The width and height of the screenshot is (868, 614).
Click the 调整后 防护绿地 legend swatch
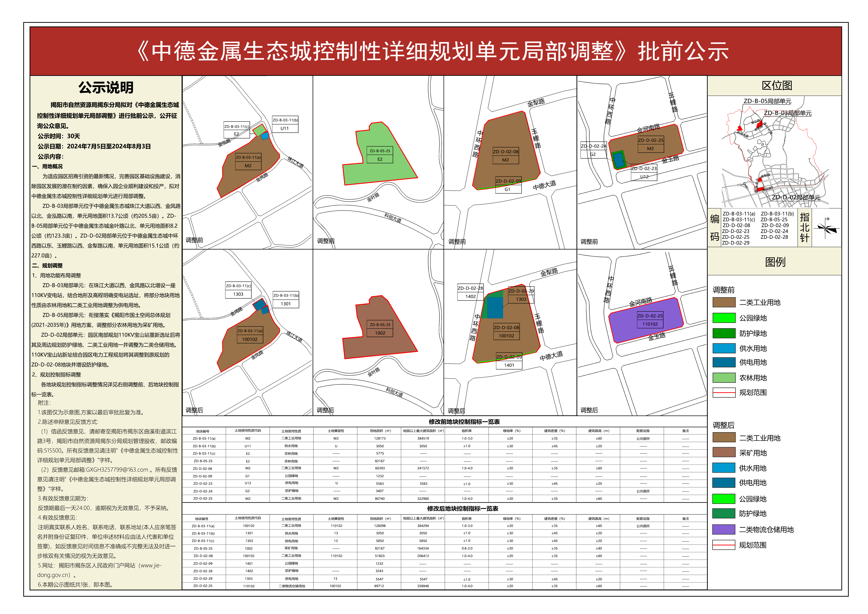click(x=724, y=513)
